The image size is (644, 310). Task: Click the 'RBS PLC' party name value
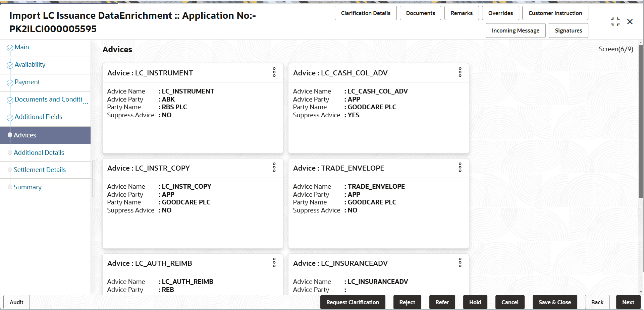pyautogui.click(x=174, y=107)
